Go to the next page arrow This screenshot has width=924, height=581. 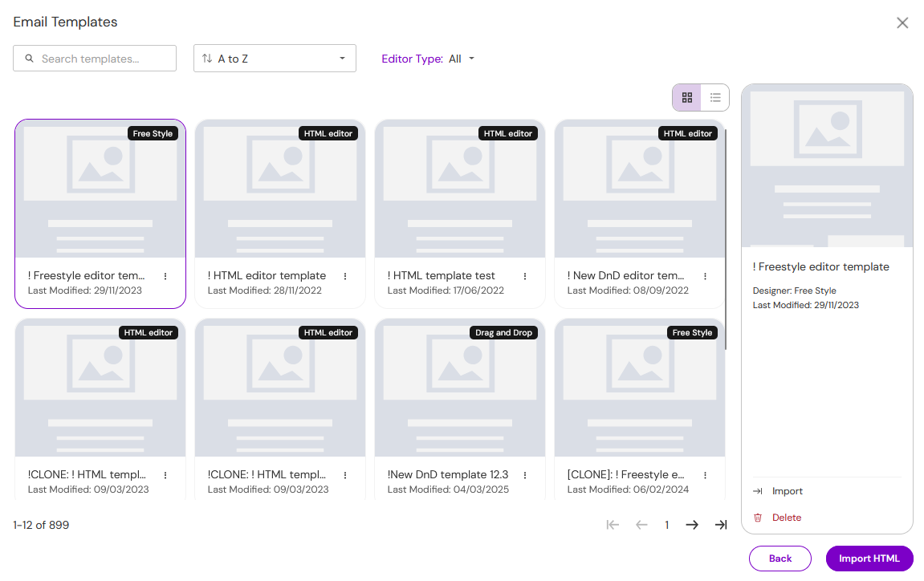693,525
